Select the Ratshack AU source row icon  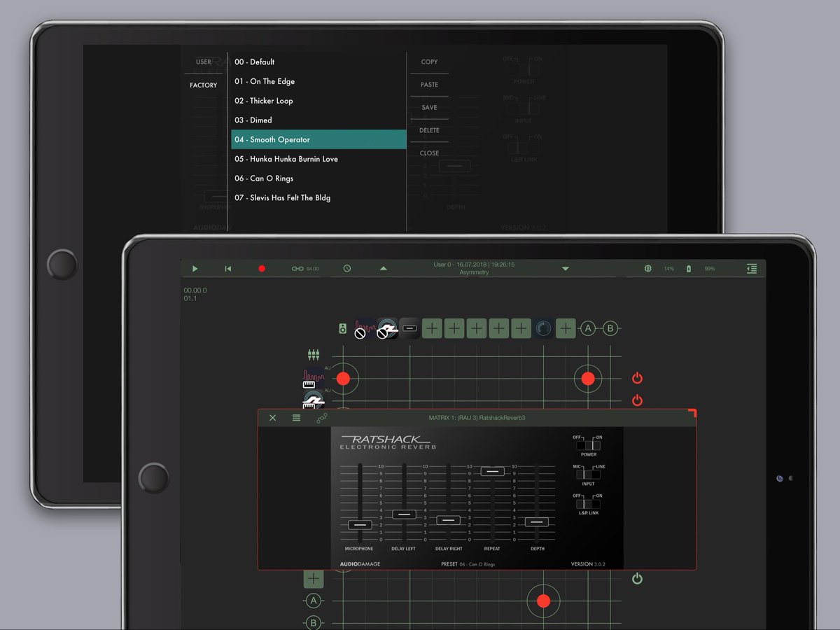[x=313, y=400]
